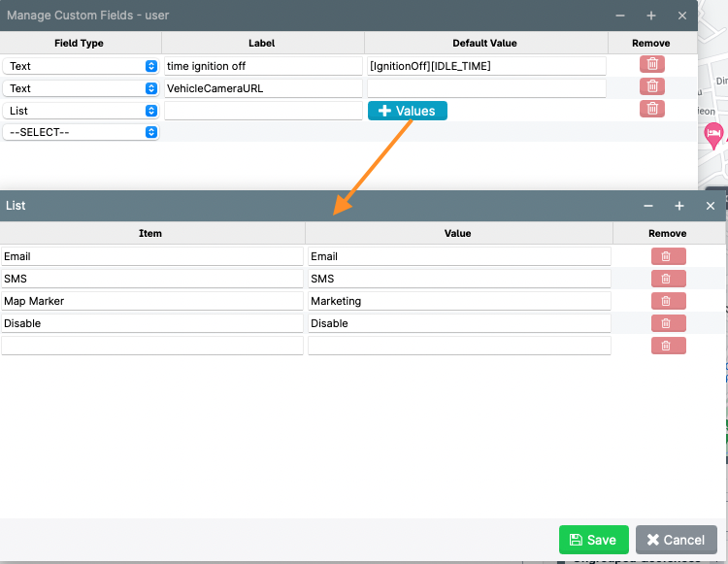Click the Value column header in List dialog

[458, 234]
